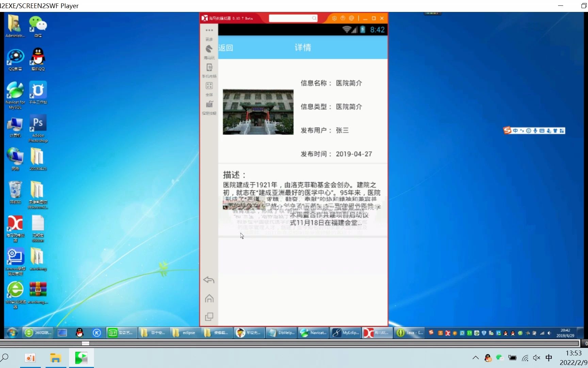This screenshot has width=588, height=368.
Task: Open the 20190425 folder on desktop
Action: tap(38, 159)
